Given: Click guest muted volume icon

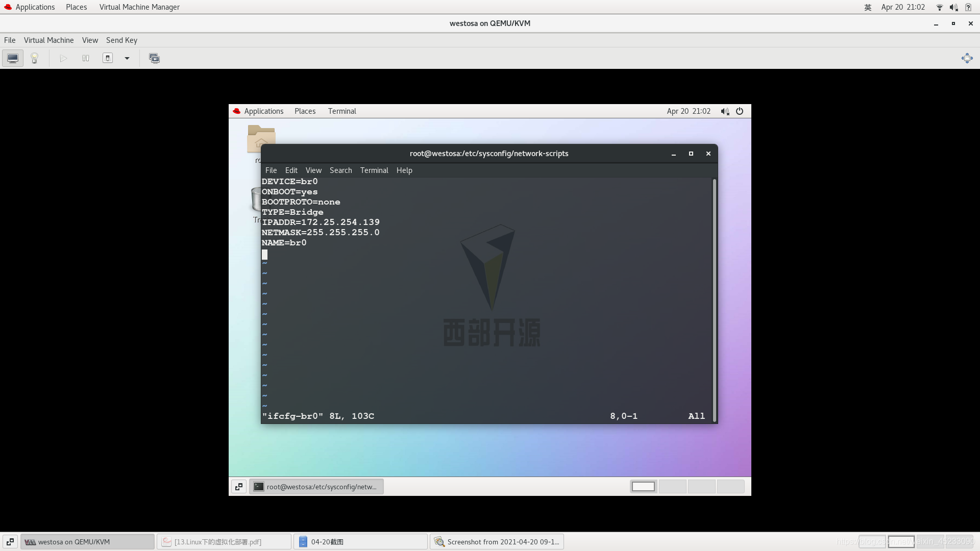Looking at the screenshot, I should pos(725,111).
